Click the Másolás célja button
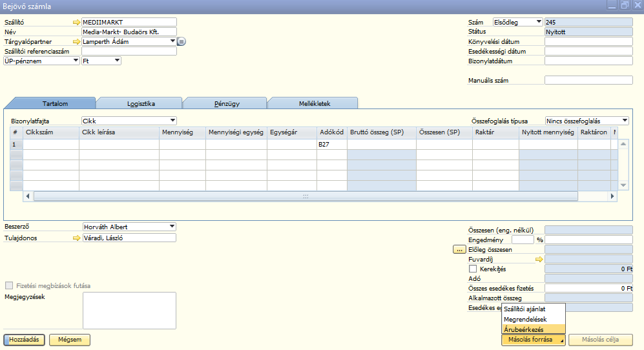This screenshot has height=350, width=644. point(601,340)
